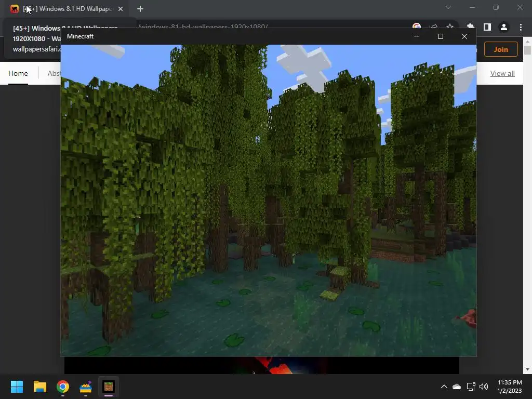Open the OneDrive cloud tray icon

point(457,387)
